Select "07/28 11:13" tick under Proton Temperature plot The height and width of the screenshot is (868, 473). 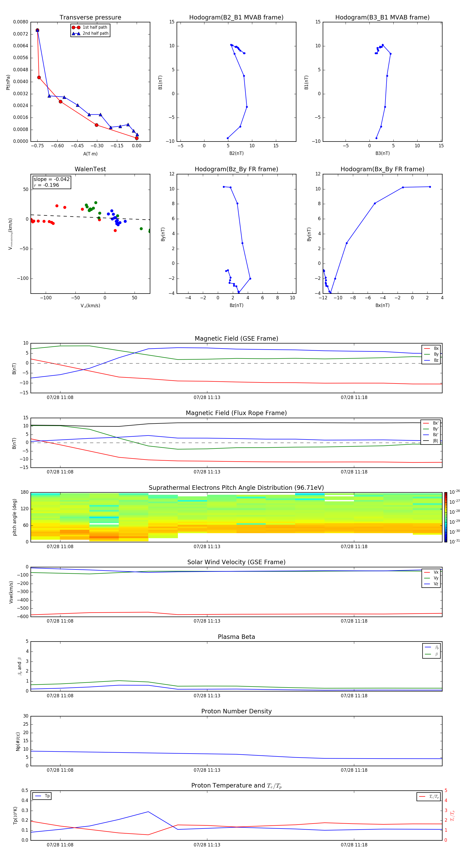pyautogui.click(x=207, y=845)
